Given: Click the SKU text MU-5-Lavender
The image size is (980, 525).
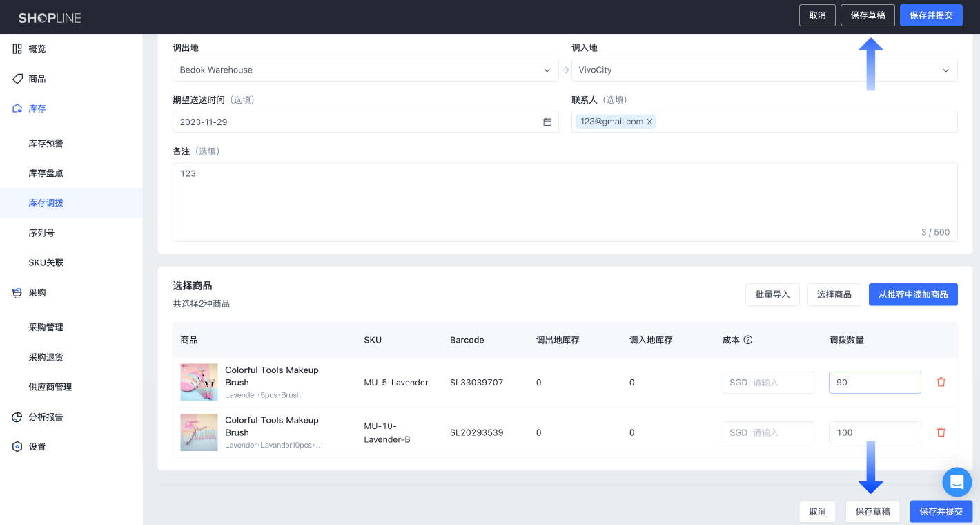Looking at the screenshot, I should point(396,382).
